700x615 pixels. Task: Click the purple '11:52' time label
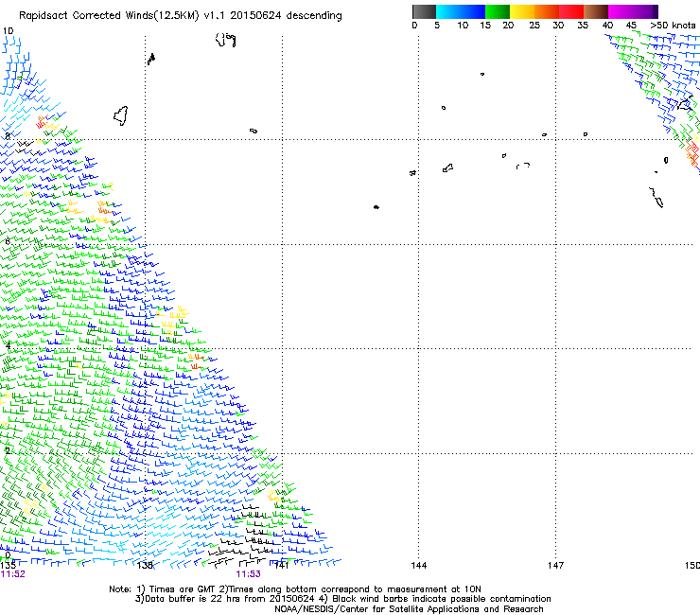(13, 574)
